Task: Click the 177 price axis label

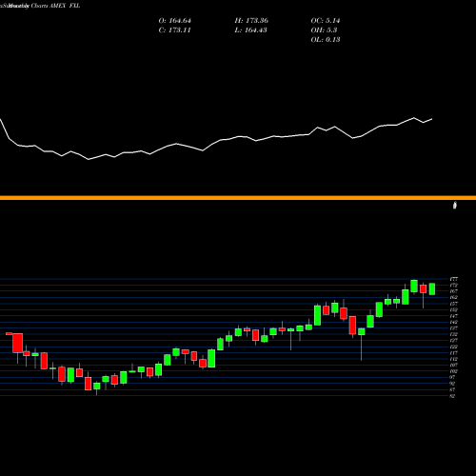Action: tap(454, 279)
